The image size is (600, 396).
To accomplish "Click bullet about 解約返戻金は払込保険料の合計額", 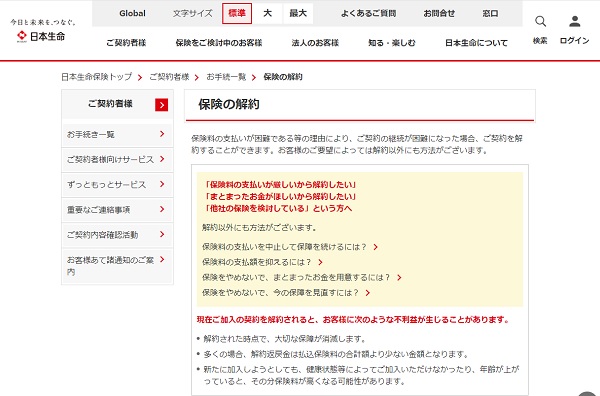I will click(336, 354).
